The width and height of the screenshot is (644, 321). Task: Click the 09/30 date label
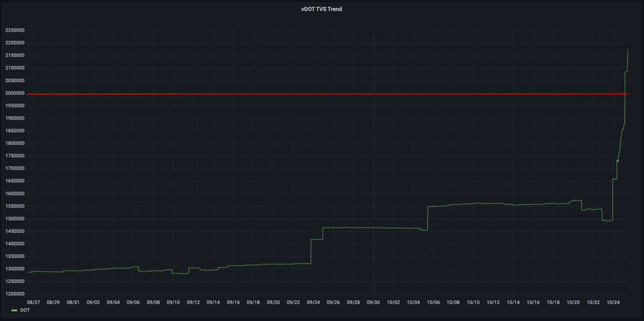click(374, 302)
